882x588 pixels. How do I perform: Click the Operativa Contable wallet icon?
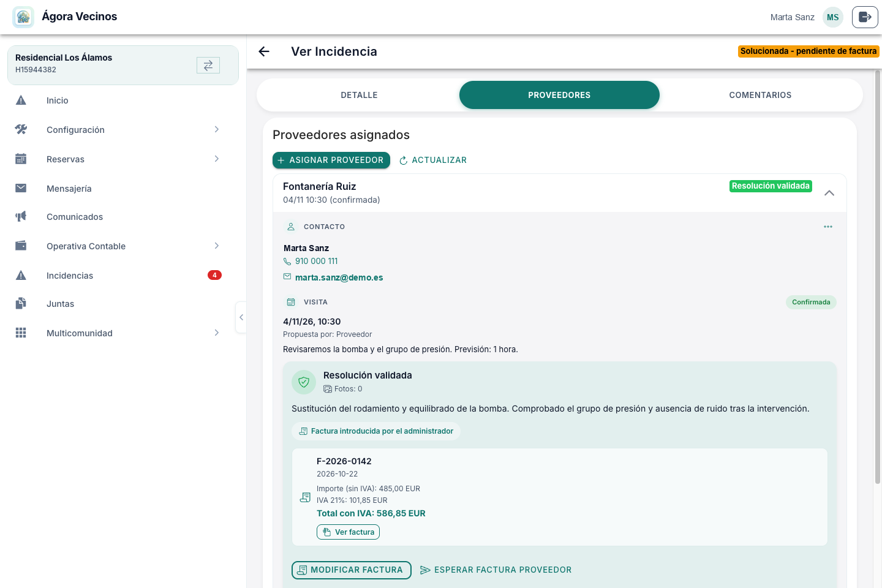(x=21, y=246)
